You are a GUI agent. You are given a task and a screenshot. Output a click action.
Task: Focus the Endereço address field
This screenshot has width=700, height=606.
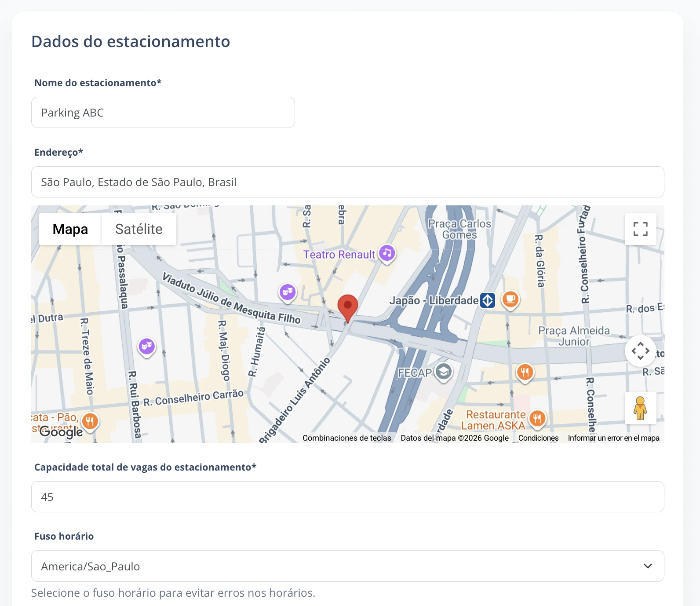tap(347, 182)
